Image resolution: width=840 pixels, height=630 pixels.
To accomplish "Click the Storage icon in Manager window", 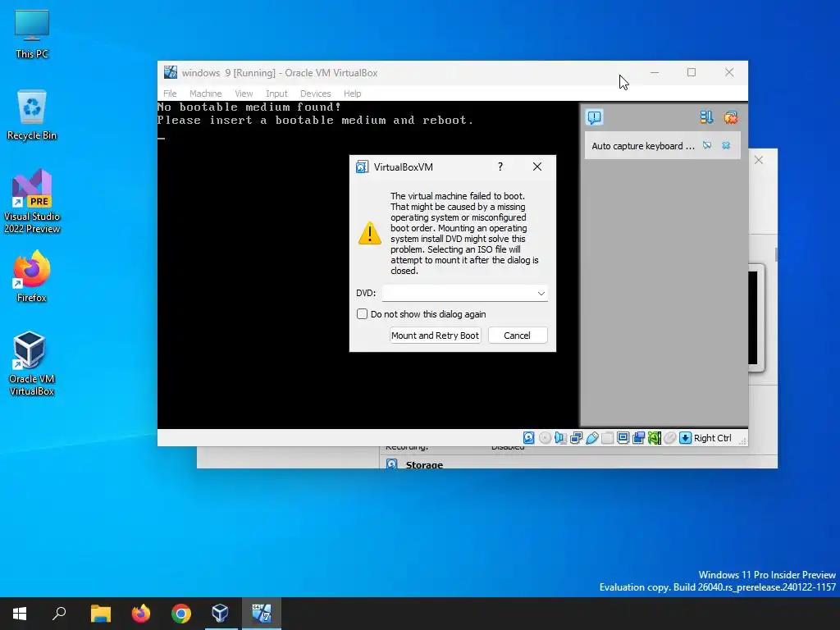I will coord(391,464).
